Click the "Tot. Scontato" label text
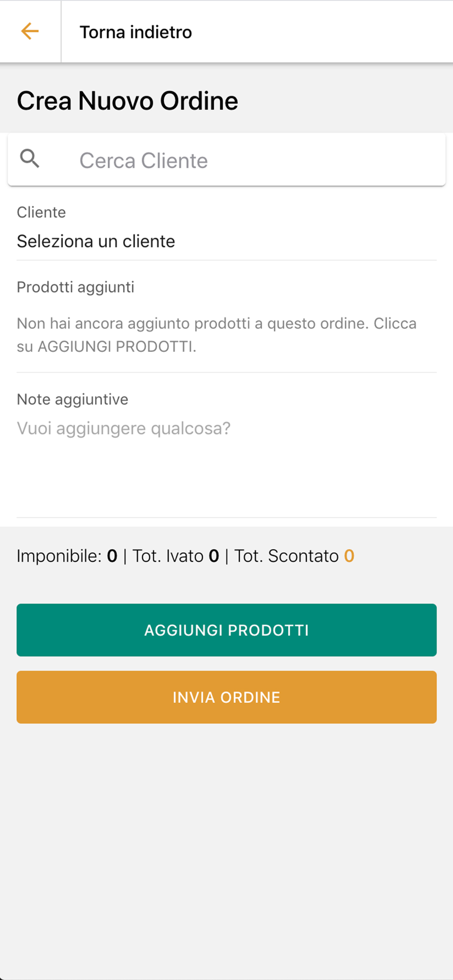Viewport: 453px width, 980px height. coord(286,556)
